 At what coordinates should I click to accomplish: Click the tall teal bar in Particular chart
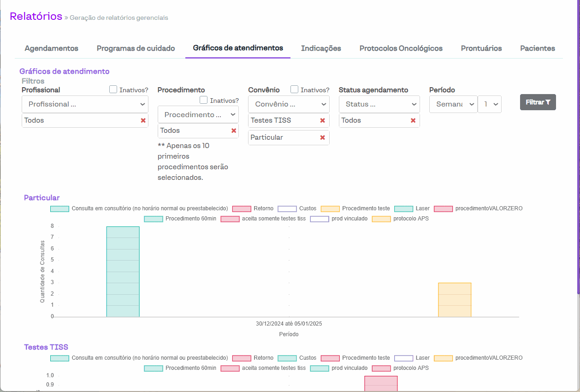click(123, 272)
